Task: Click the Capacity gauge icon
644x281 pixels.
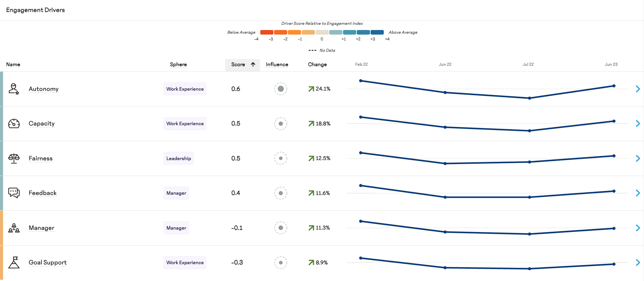Action: pos(14,124)
